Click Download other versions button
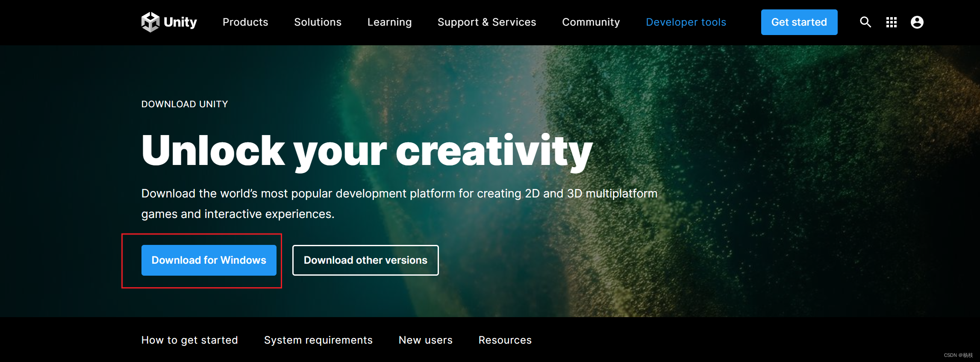The width and height of the screenshot is (980, 362). (x=365, y=260)
